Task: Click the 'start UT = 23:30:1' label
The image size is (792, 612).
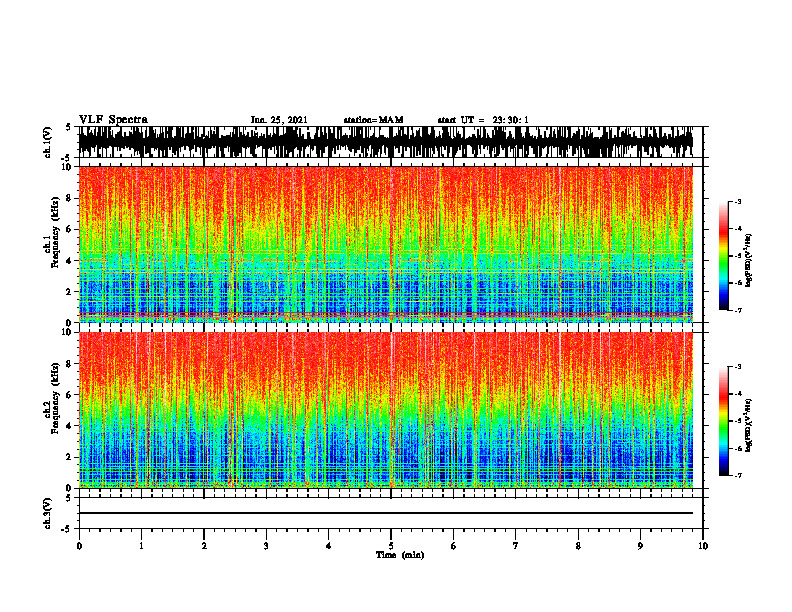Action: 483,120
